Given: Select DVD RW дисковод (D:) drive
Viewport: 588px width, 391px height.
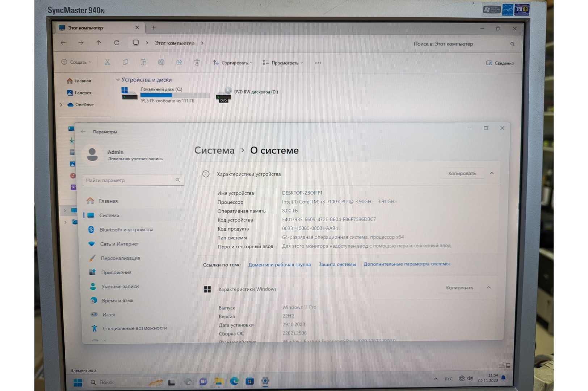Looking at the screenshot, I should pos(247,95).
